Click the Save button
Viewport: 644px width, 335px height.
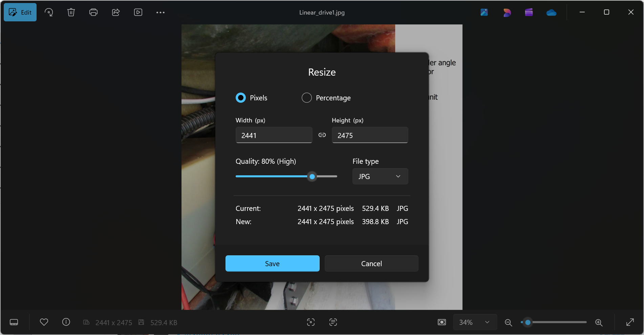click(272, 263)
